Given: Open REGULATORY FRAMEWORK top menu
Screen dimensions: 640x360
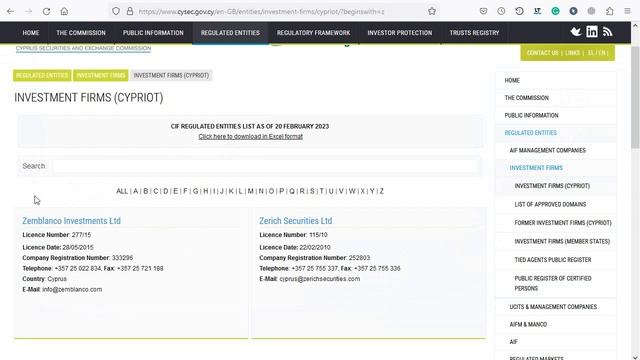Looking at the screenshot, I should pos(313,33).
